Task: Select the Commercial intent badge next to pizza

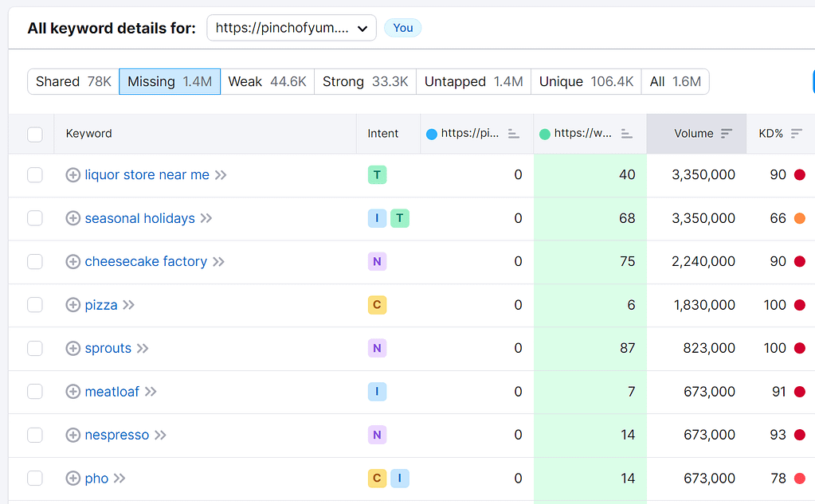Action: 377,305
